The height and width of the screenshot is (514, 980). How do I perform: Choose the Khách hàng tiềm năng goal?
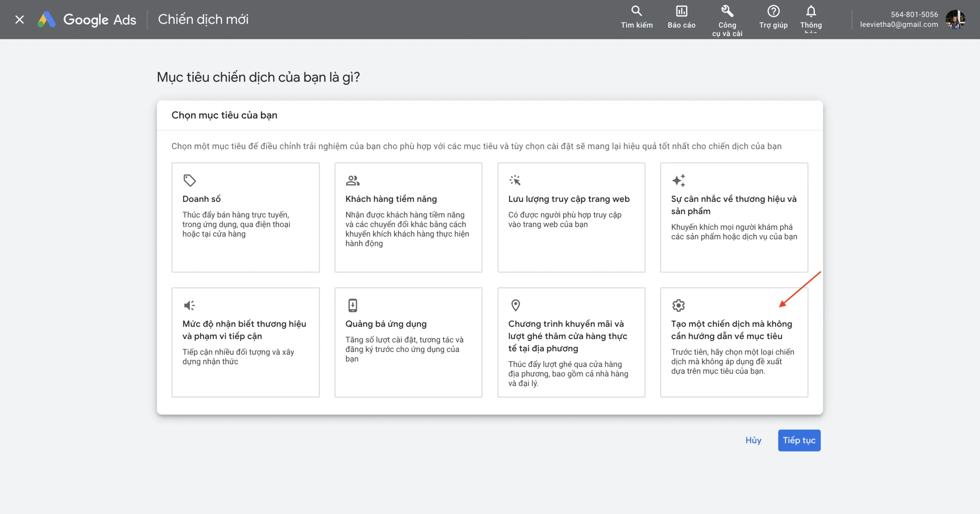click(408, 217)
